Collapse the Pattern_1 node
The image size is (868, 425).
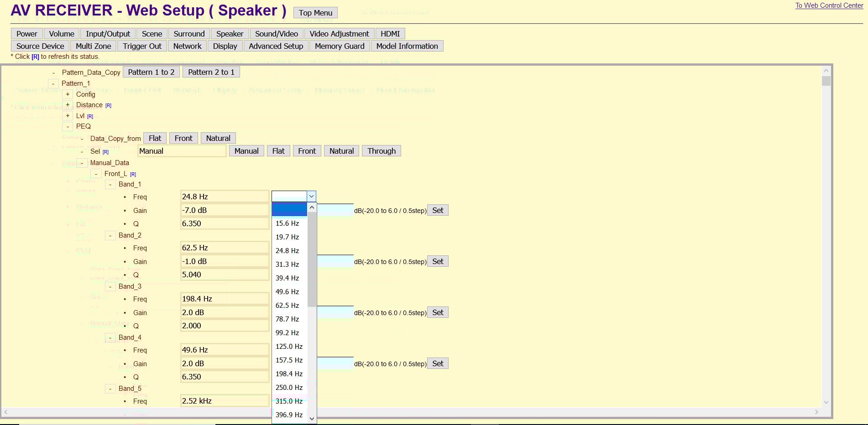(x=53, y=83)
